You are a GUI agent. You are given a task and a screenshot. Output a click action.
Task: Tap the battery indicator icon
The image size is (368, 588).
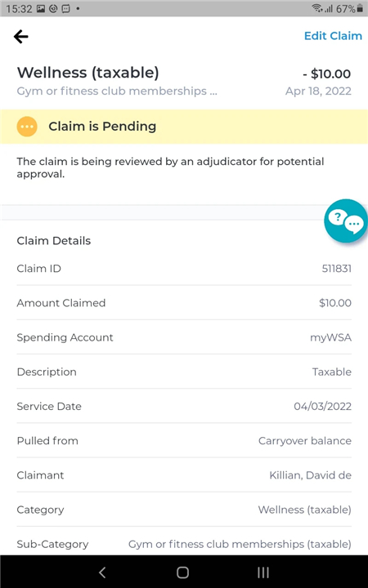[x=361, y=8]
